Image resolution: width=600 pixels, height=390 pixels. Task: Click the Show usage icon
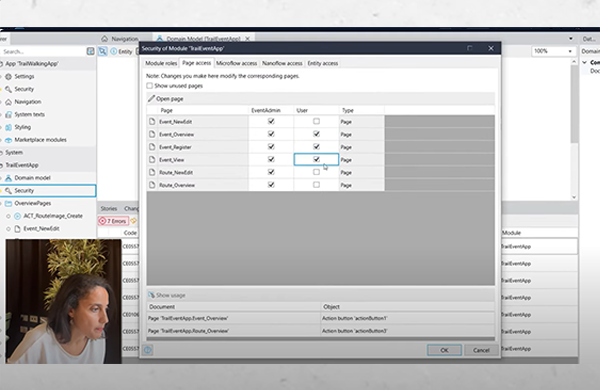click(x=152, y=295)
